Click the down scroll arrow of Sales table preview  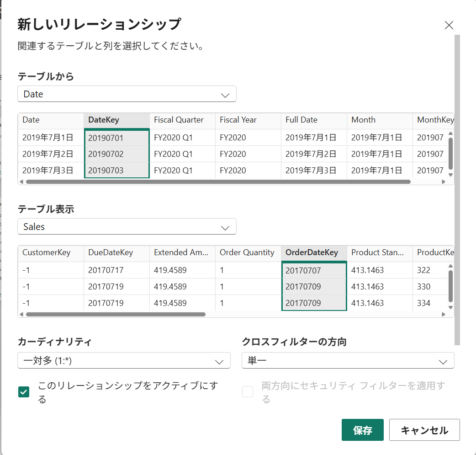(450, 307)
